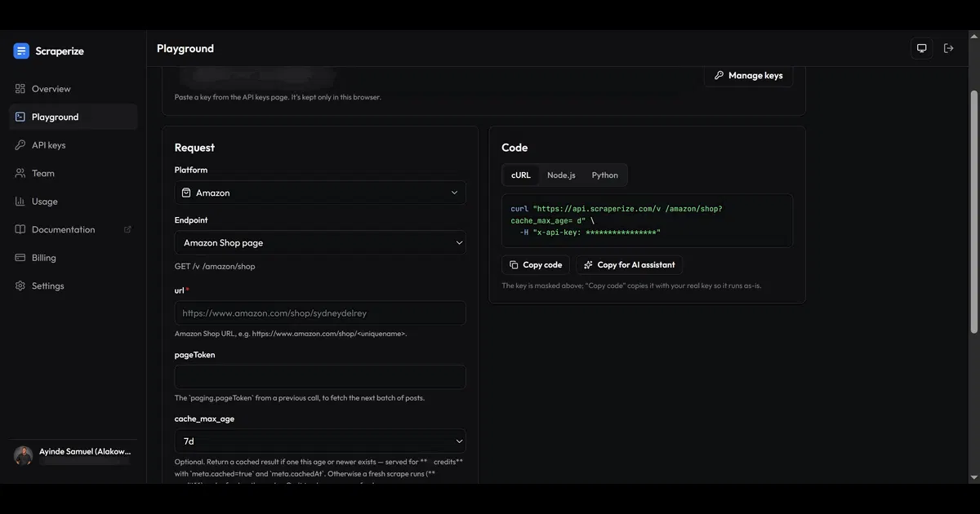Click the logout icon in header
980x514 pixels.
pyautogui.click(x=948, y=48)
